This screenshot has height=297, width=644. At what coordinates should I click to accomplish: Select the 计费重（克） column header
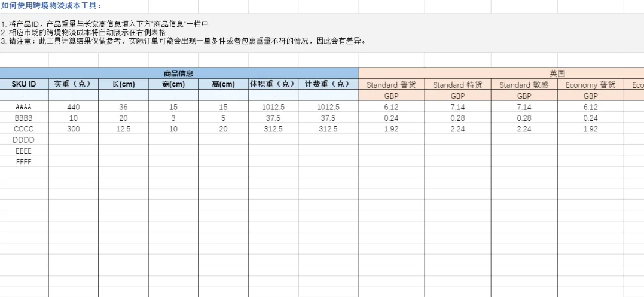click(328, 84)
